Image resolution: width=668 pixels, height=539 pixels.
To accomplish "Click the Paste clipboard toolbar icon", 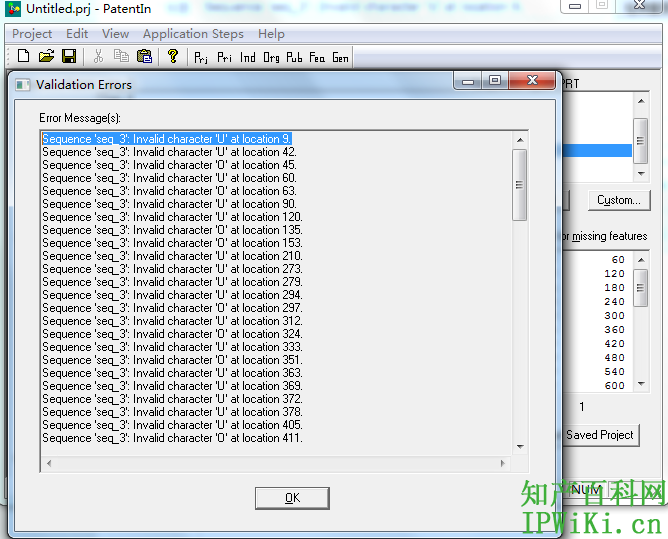I will coord(144,57).
